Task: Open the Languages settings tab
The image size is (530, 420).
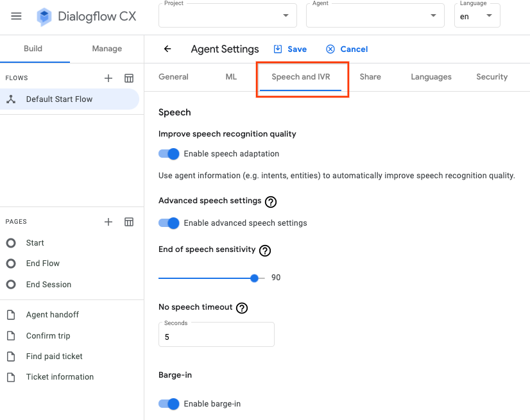Action: coord(431,77)
